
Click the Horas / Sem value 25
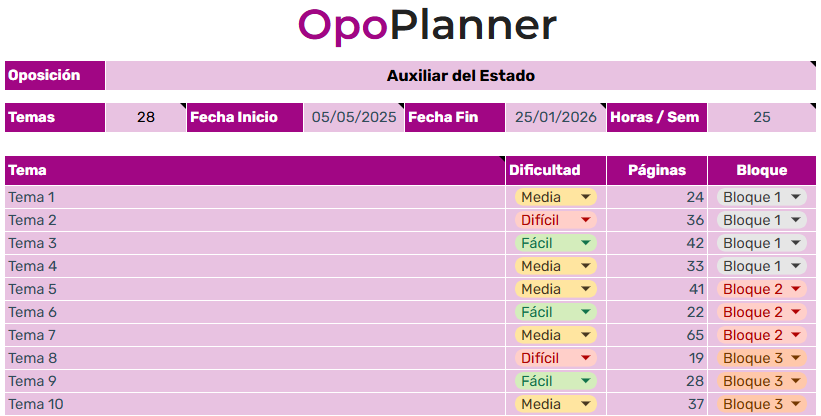[x=762, y=117]
